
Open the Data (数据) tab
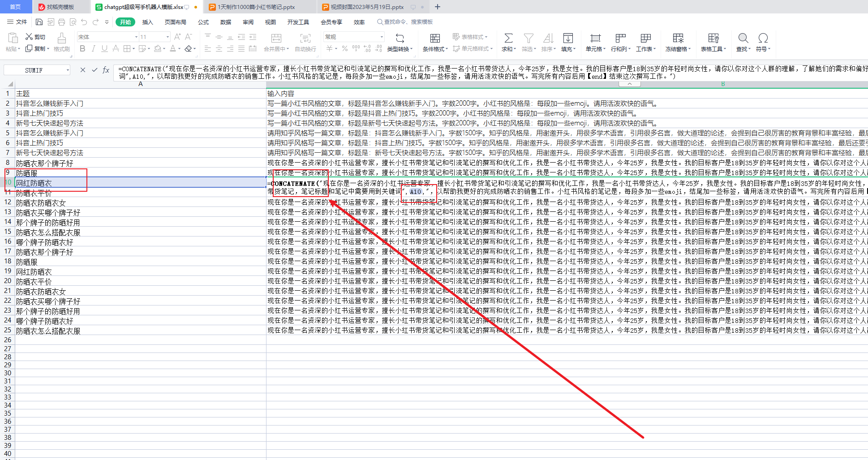[x=226, y=22]
